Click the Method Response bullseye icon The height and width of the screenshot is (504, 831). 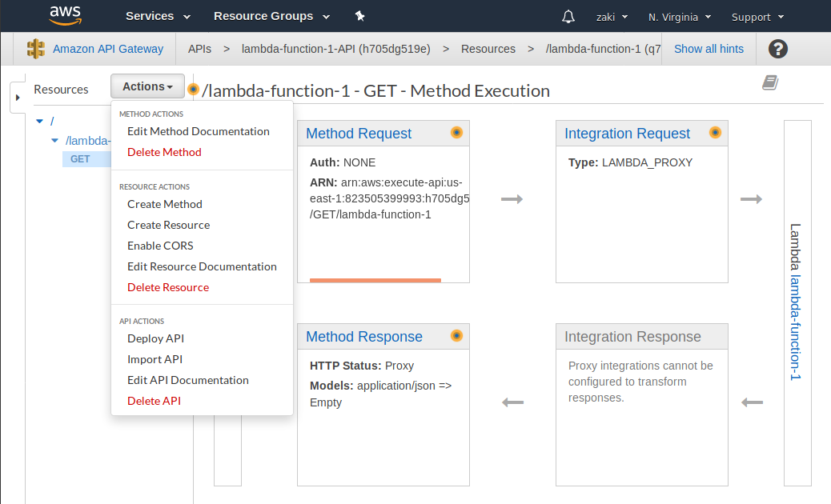pos(456,336)
